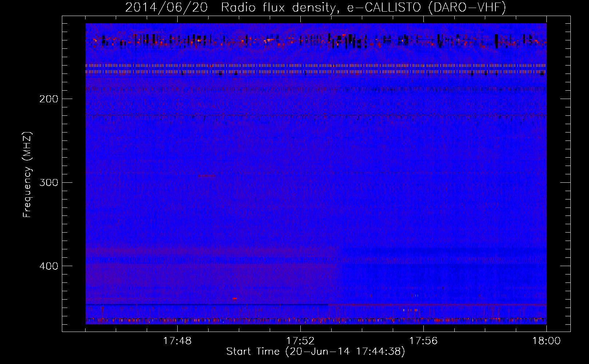
Task: Click the 200 frequency tick label
Action: click(x=49, y=99)
